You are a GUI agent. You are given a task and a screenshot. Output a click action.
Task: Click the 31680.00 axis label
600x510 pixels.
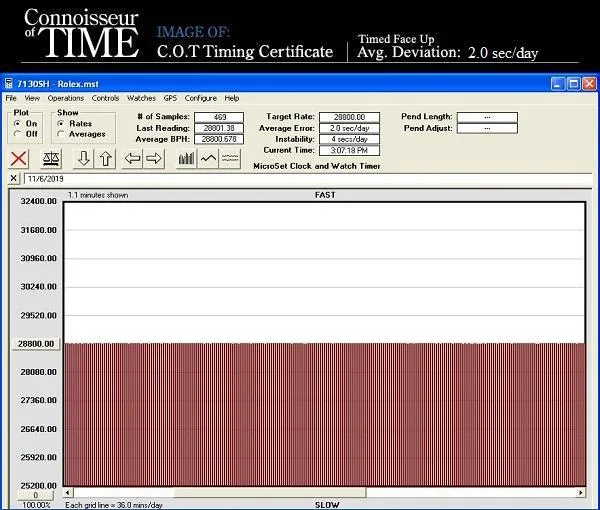tap(38, 230)
